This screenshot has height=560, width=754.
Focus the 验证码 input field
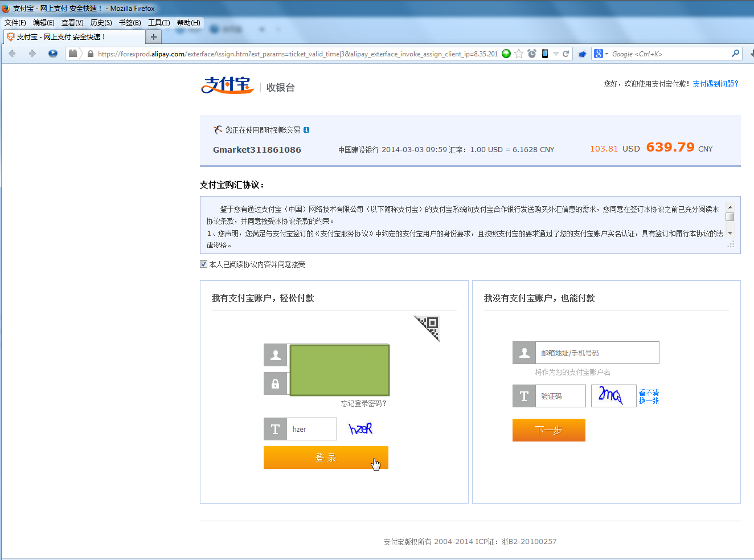[560, 396]
